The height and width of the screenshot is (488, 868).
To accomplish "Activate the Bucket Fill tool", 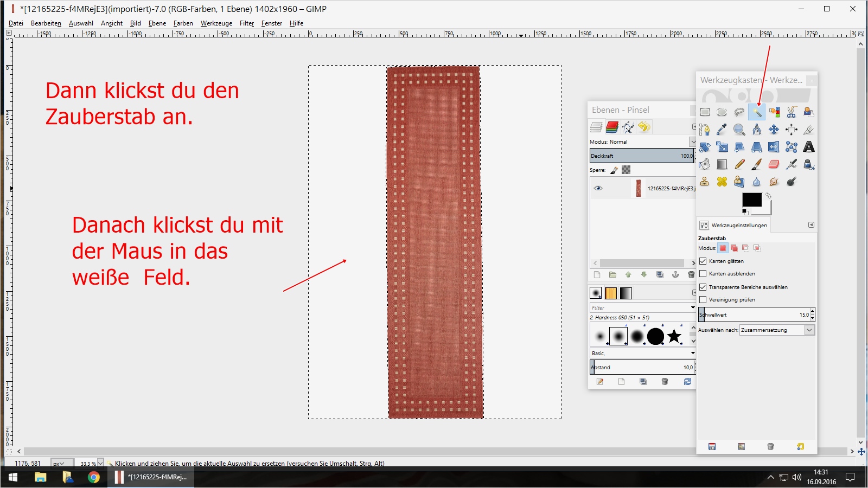I will tap(705, 164).
